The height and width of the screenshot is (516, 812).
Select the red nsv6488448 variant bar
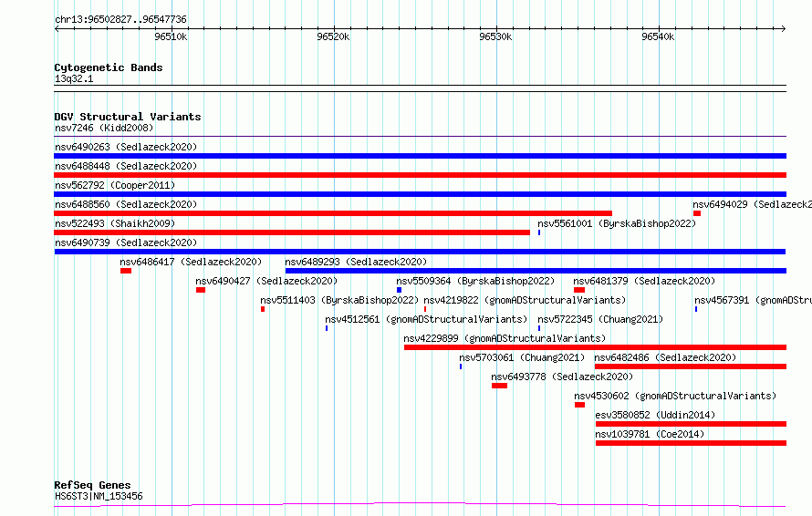coord(420,175)
